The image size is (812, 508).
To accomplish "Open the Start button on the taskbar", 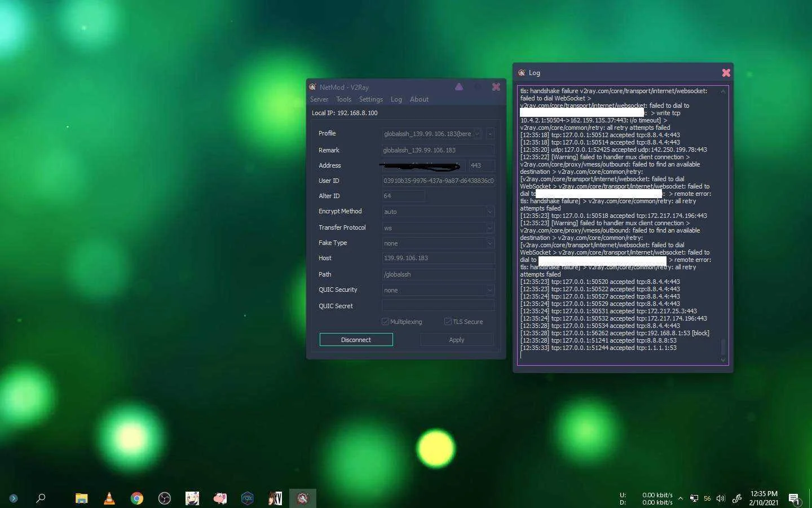I will [14, 498].
